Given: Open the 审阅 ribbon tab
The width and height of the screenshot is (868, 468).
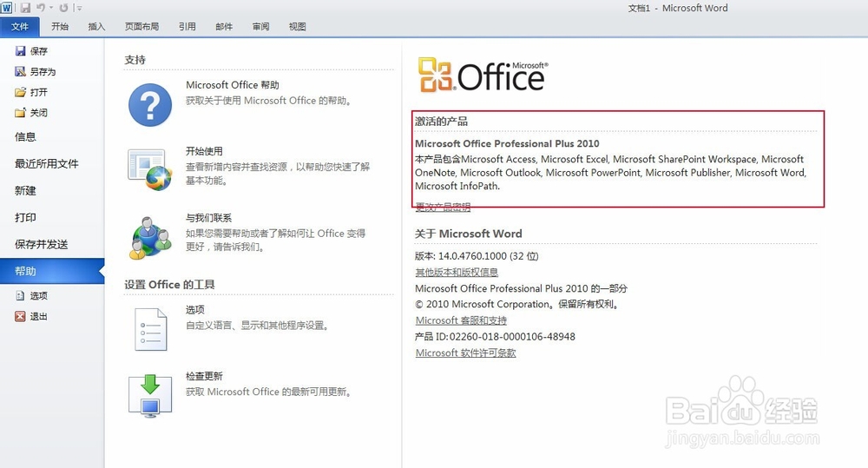Looking at the screenshot, I should 260,27.
